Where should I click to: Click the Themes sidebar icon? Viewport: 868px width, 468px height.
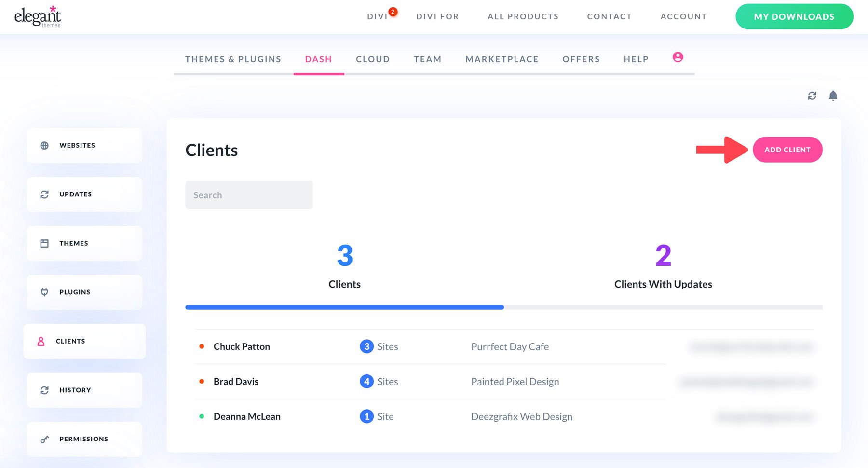click(x=44, y=243)
